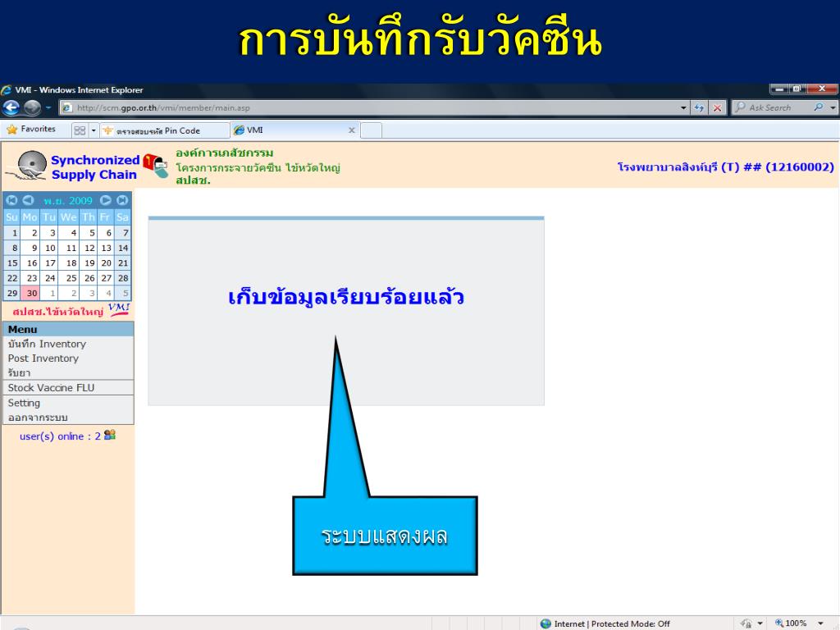Expand the address bar history dropdown
Screen dimensions: 840x630
683,107
